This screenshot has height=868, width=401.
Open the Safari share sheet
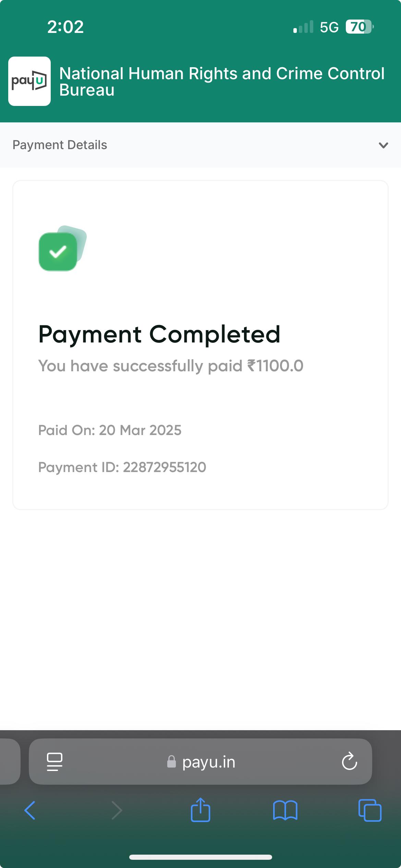200,810
